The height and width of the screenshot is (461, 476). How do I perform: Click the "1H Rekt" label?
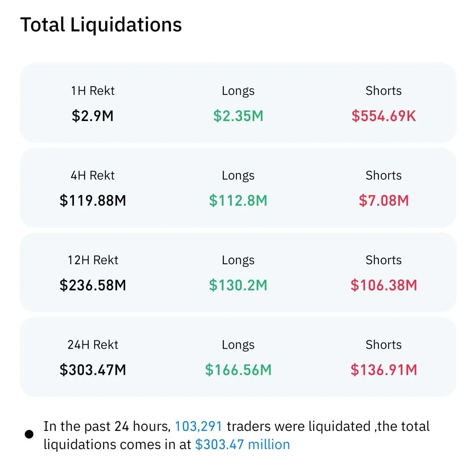(x=93, y=91)
